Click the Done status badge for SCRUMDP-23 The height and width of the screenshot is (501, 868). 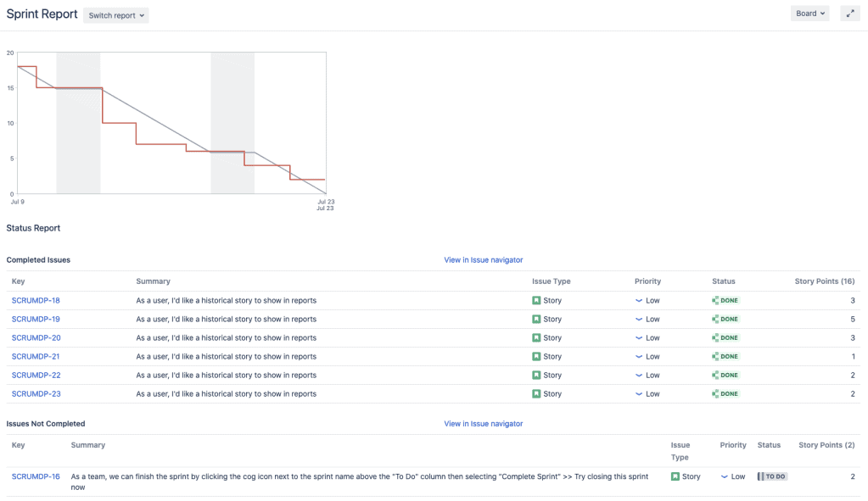(x=728, y=394)
